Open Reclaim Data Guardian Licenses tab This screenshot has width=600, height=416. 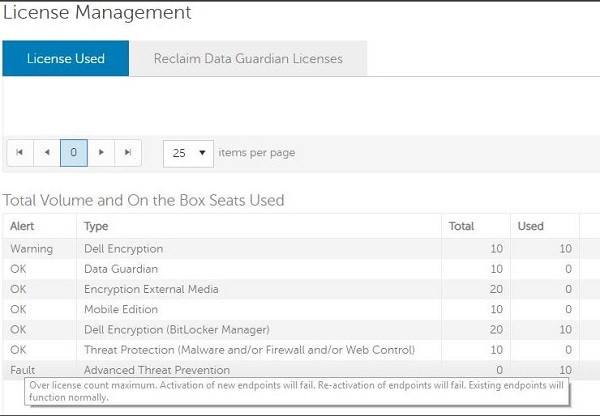248,58
